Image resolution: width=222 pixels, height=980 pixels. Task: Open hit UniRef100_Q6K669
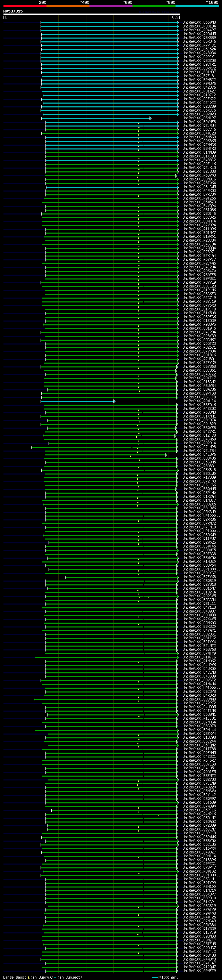point(199,38)
